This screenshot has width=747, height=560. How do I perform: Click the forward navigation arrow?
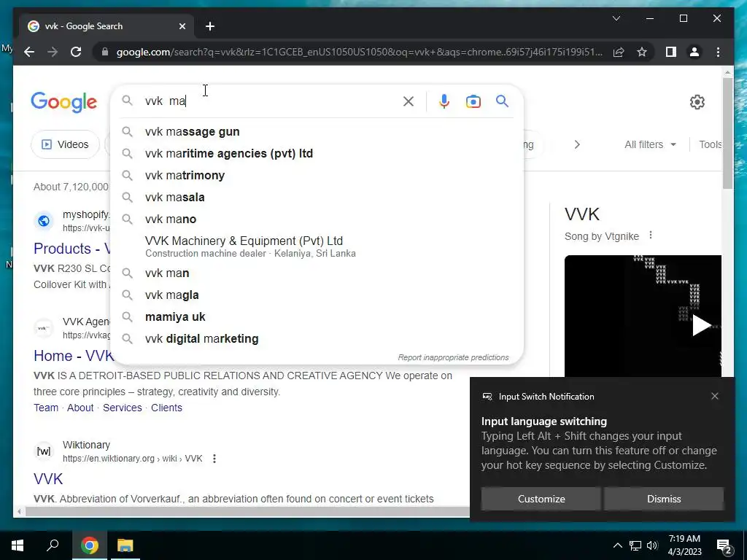(53, 52)
